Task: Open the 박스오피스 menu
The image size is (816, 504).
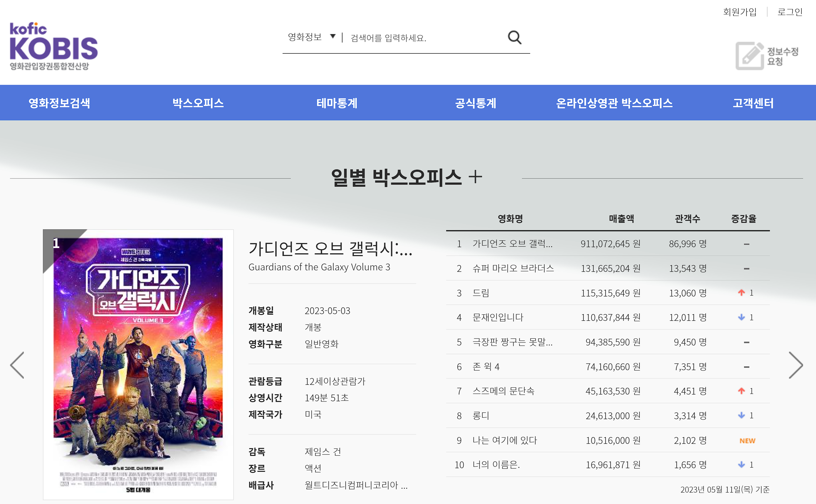Action: point(198,103)
